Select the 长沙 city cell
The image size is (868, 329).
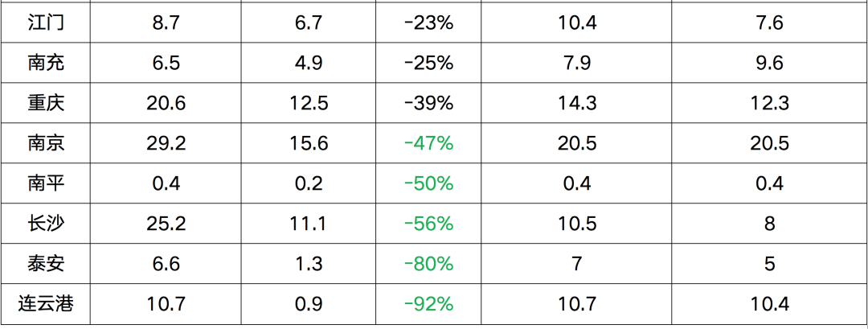click(45, 224)
